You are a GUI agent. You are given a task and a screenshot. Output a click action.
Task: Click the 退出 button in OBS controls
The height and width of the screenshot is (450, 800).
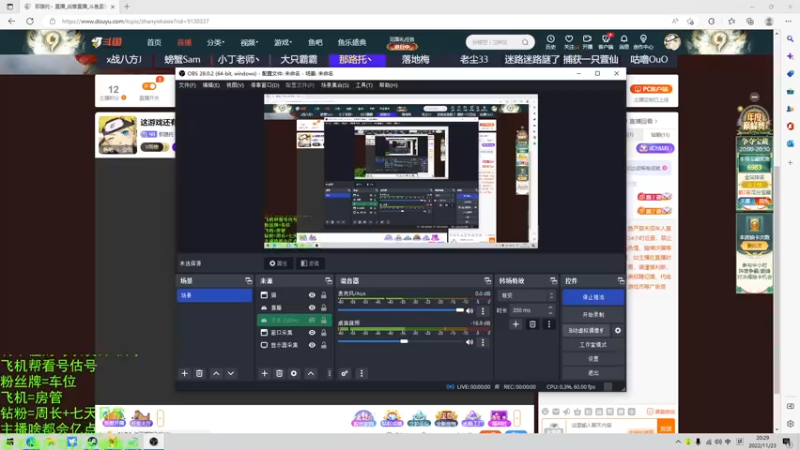pyautogui.click(x=593, y=373)
